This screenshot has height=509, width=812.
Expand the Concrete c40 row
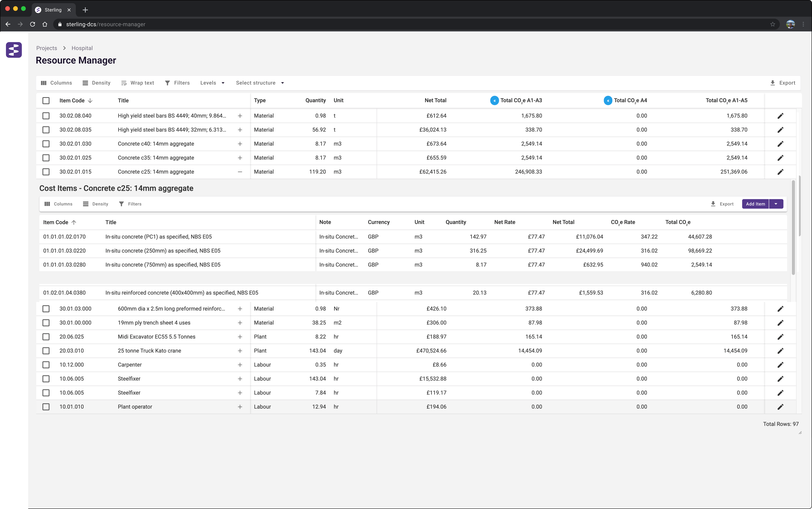pos(240,144)
